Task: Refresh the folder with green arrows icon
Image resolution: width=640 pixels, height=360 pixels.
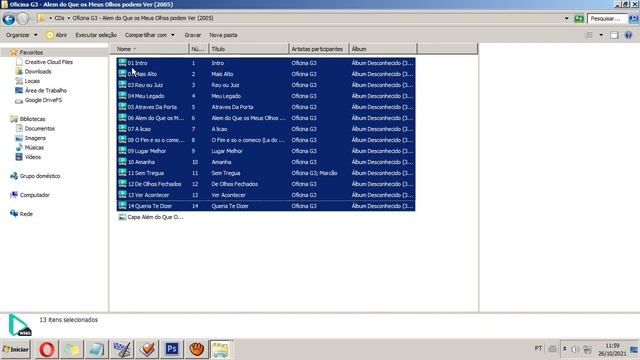Action: tap(579, 18)
